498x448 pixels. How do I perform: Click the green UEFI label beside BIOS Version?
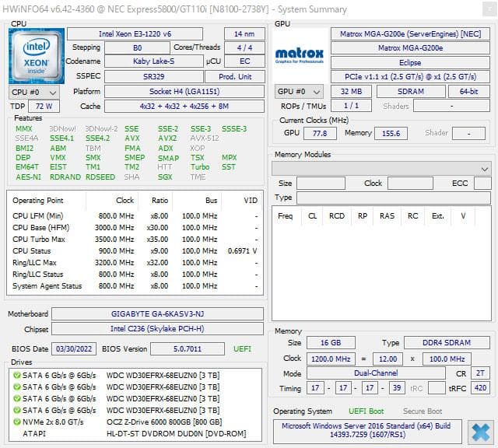242,349
